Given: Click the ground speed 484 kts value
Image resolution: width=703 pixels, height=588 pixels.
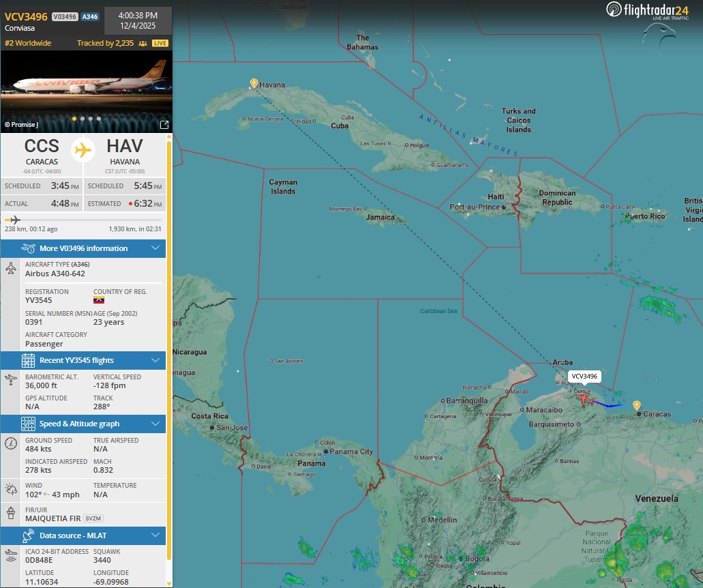Looking at the screenshot, I should 38,449.
